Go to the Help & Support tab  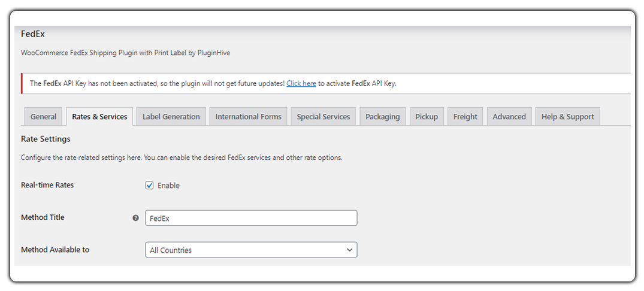click(567, 117)
